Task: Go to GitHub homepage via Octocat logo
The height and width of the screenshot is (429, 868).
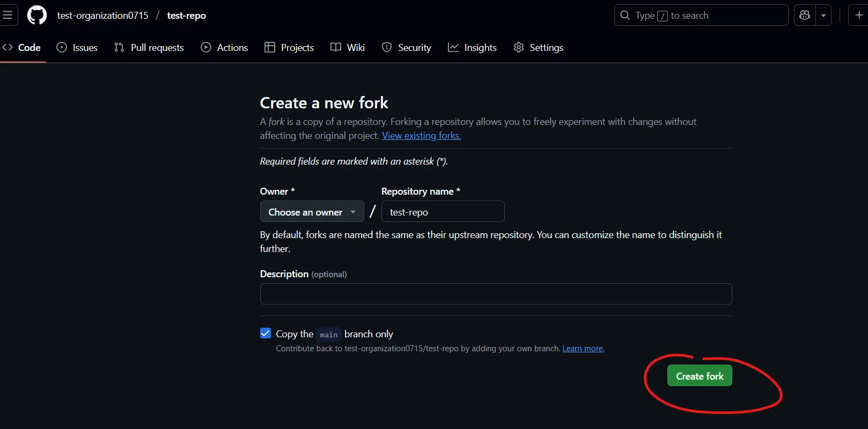Action: tap(37, 15)
